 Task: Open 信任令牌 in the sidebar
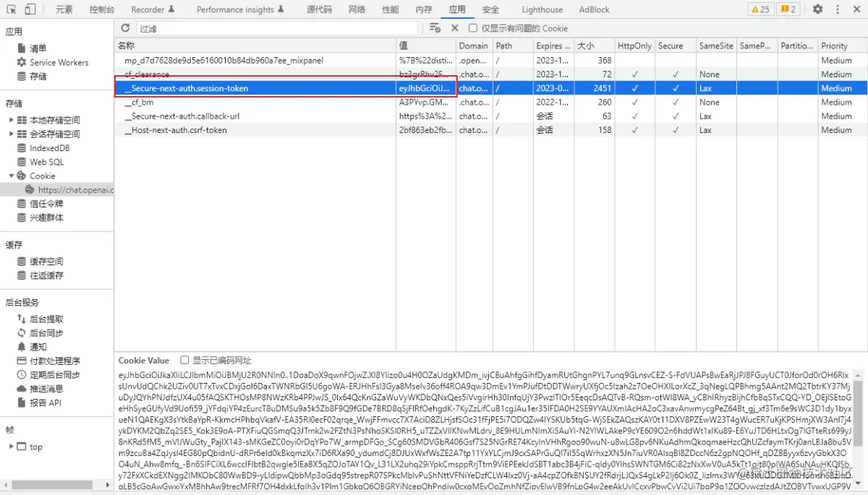(46, 204)
